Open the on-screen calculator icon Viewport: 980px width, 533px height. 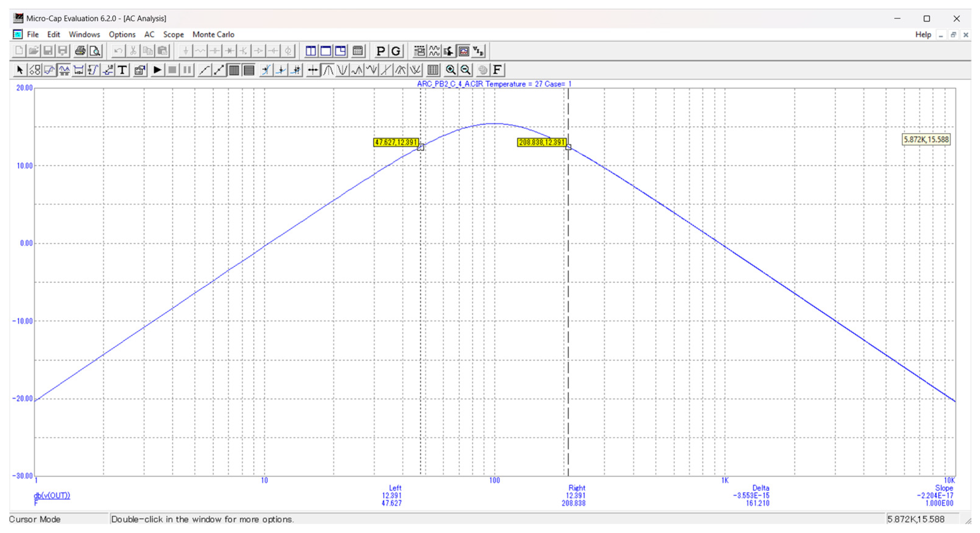click(x=358, y=50)
